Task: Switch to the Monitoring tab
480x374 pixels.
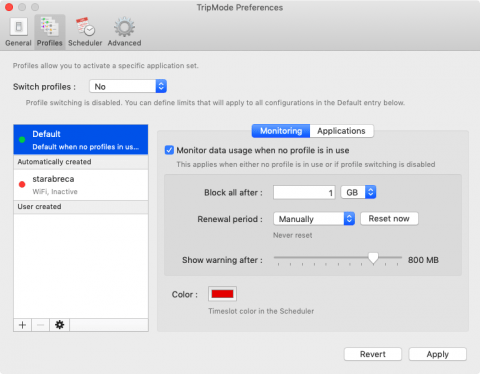Action: pyautogui.click(x=281, y=131)
